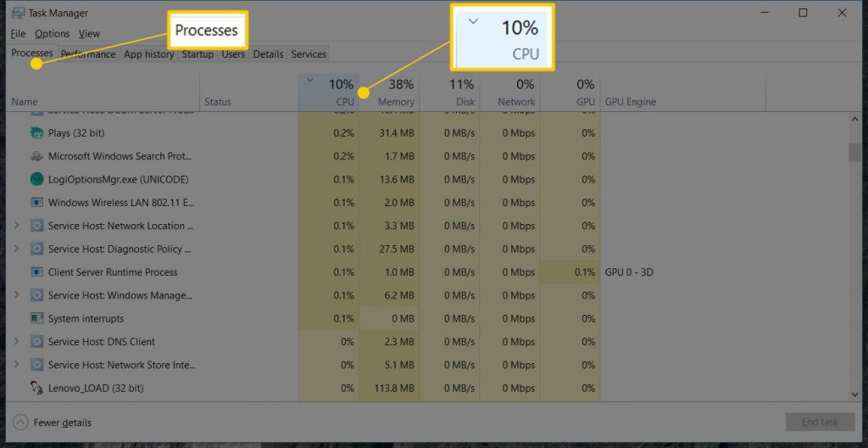Click the 113.8 MB memory value
This screenshot has width=868, height=448.
click(x=393, y=389)
